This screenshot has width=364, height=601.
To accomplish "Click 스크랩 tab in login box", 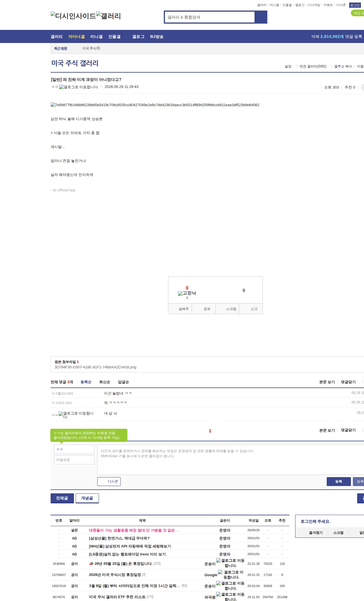I will (338, 533).
